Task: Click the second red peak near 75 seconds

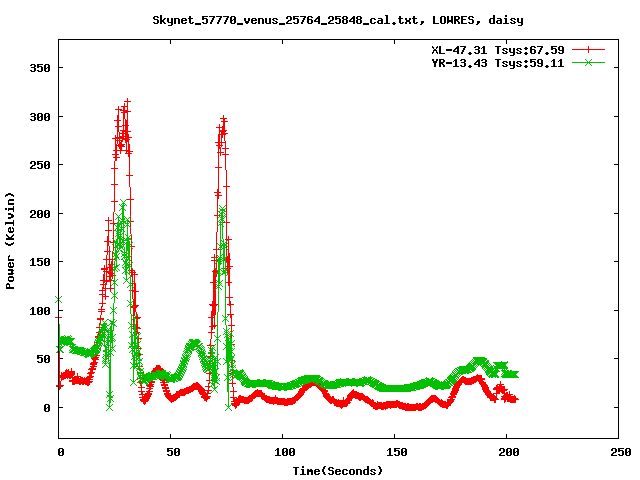Action: [x=223, y=119]
